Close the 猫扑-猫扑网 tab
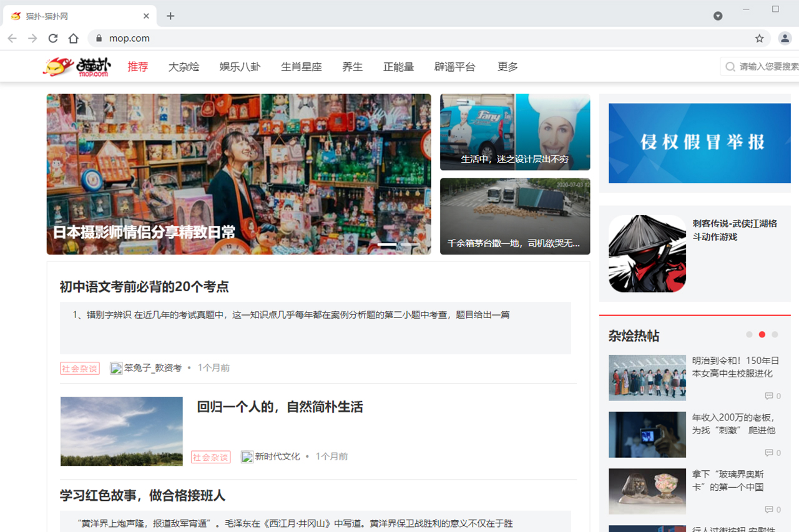 click(x=146, y=16)
